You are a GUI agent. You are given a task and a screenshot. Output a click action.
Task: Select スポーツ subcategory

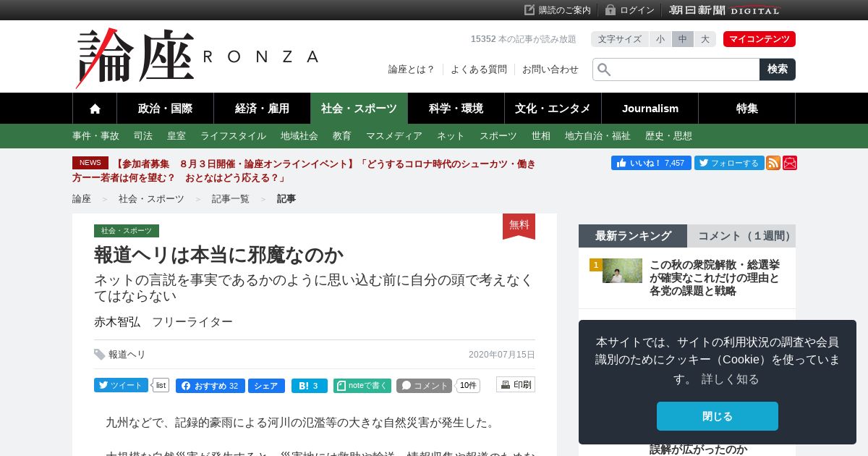pos(498,136)
